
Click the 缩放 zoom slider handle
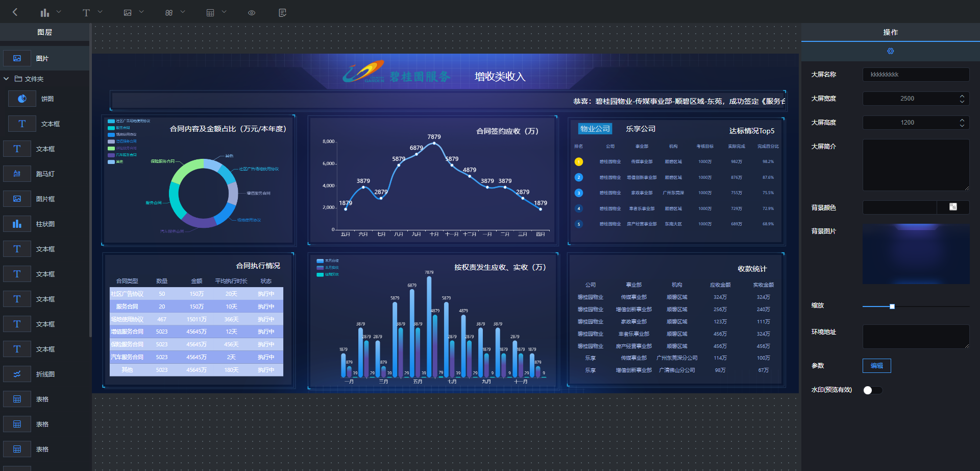click(x=892, y=307)
